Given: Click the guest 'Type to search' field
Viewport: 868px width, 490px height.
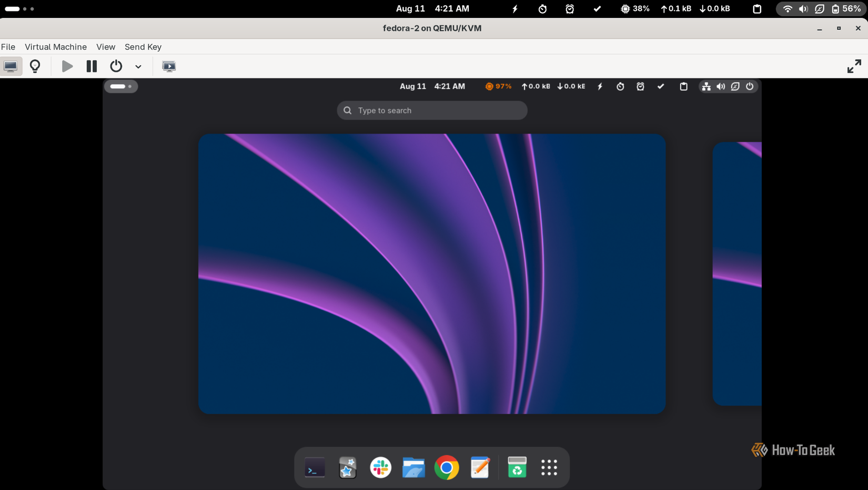Looking at the screenshot, I should tap(432, 110).
